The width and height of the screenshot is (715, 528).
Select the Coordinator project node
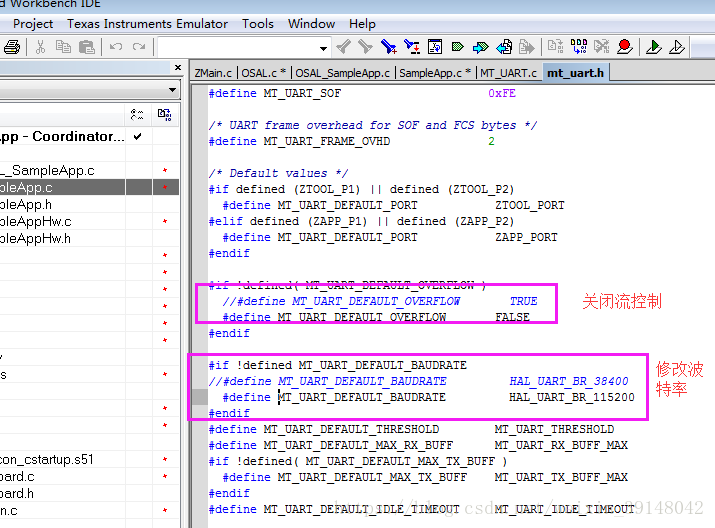[62, 136]
